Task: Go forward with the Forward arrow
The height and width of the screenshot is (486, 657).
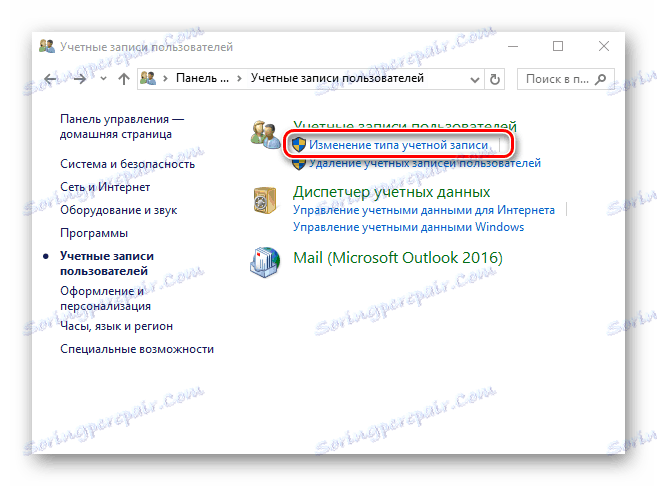Action: tap(80, 79)
